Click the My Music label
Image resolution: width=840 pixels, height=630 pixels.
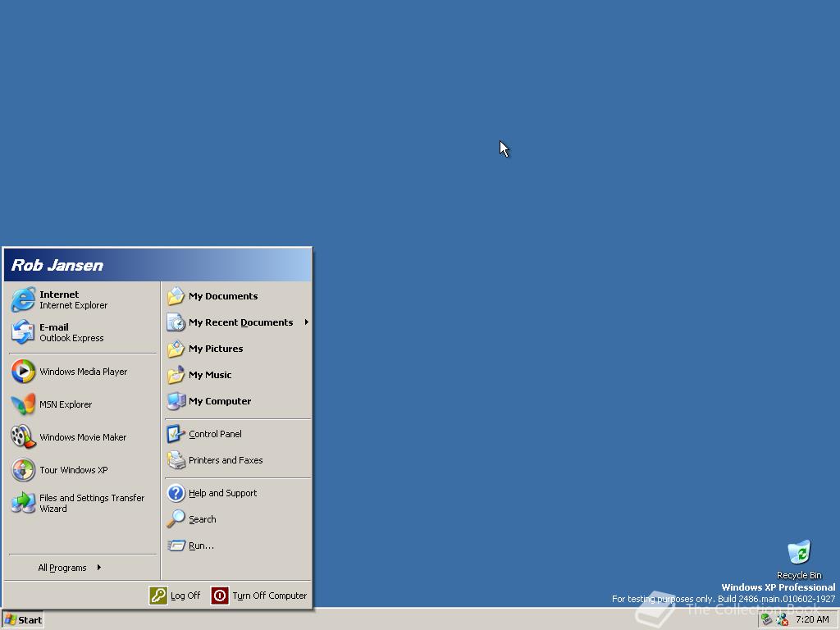click(210, 374)
